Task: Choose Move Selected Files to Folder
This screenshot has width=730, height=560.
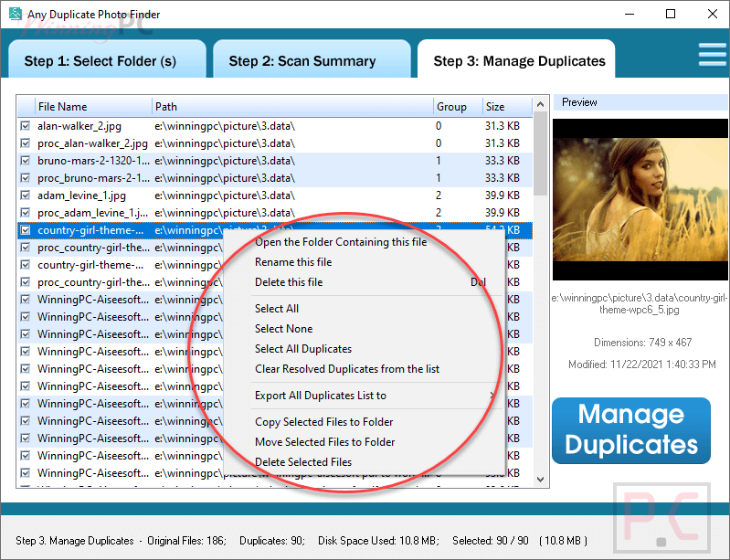Action: point(364,442)
